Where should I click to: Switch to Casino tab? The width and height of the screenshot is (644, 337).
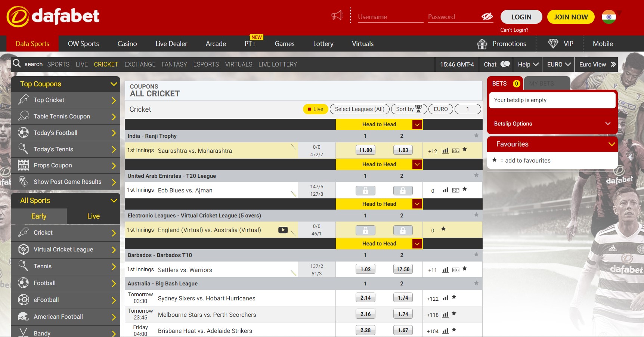pos(127,44)
